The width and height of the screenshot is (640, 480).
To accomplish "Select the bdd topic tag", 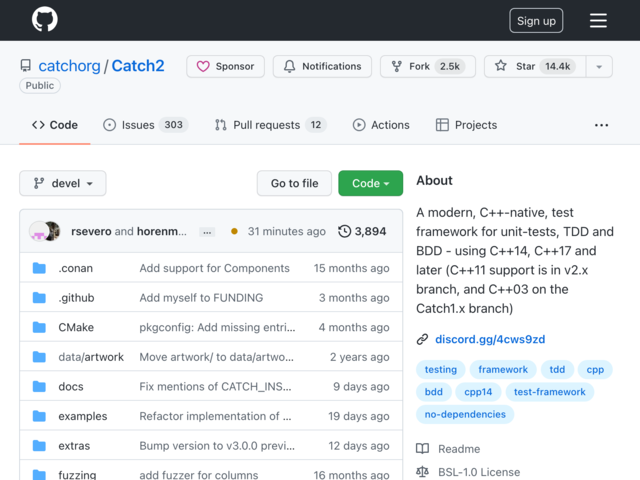I will coord(433,392).
